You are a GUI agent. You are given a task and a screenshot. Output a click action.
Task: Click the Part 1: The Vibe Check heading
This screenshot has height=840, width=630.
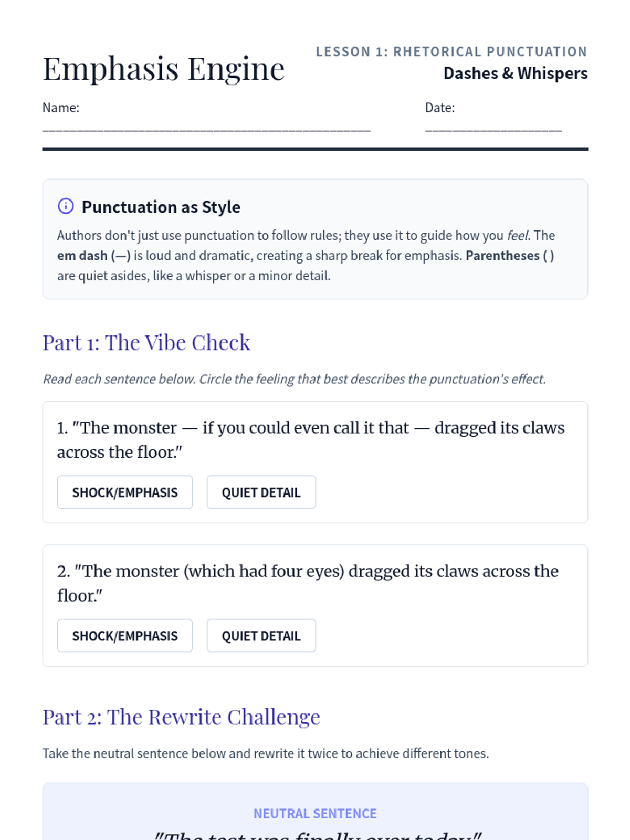146,342
